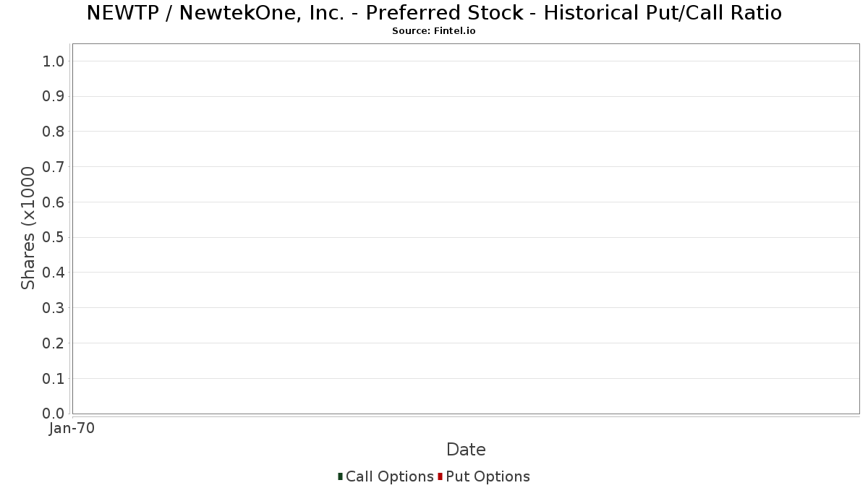Open the Source: Fintel.io link
Image resolution: width=868 pixels, height=488 pixels.
[434, 31]
